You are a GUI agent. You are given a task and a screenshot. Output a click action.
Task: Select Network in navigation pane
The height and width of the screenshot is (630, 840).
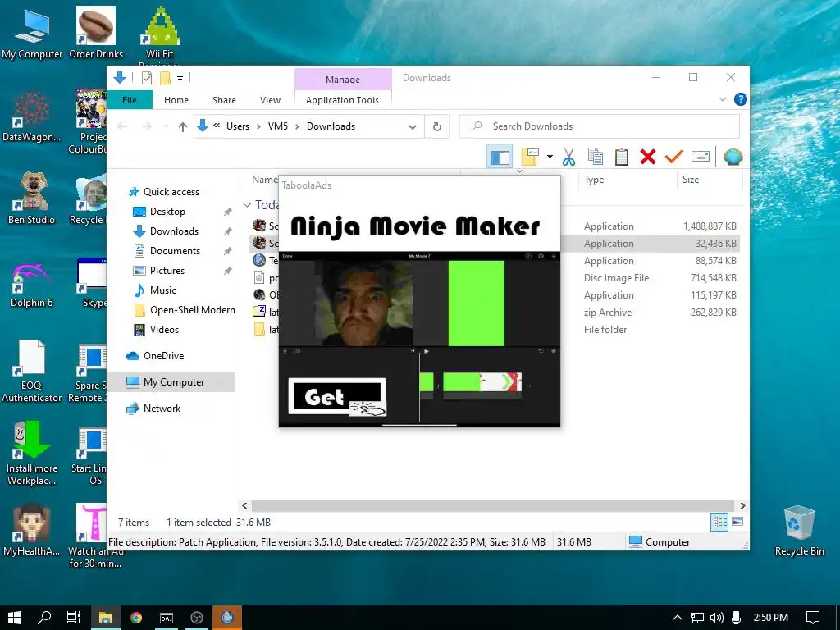coord(162,409)
